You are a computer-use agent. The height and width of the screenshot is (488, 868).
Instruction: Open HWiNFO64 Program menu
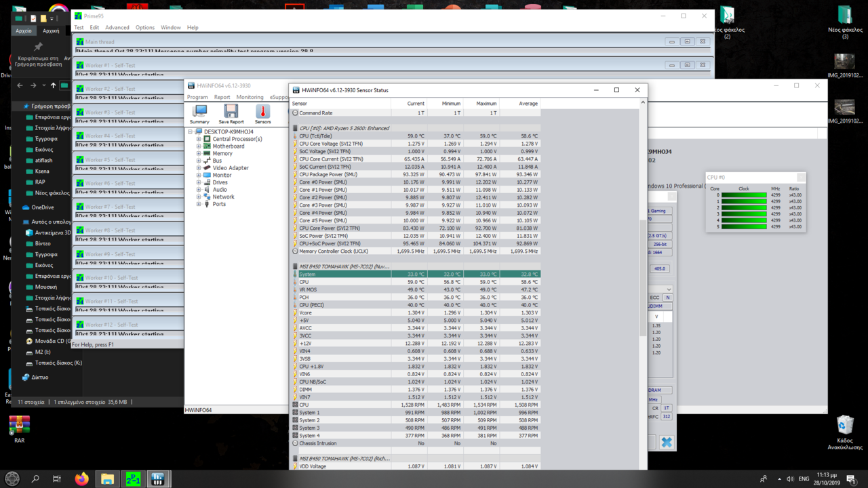[197, 97]
